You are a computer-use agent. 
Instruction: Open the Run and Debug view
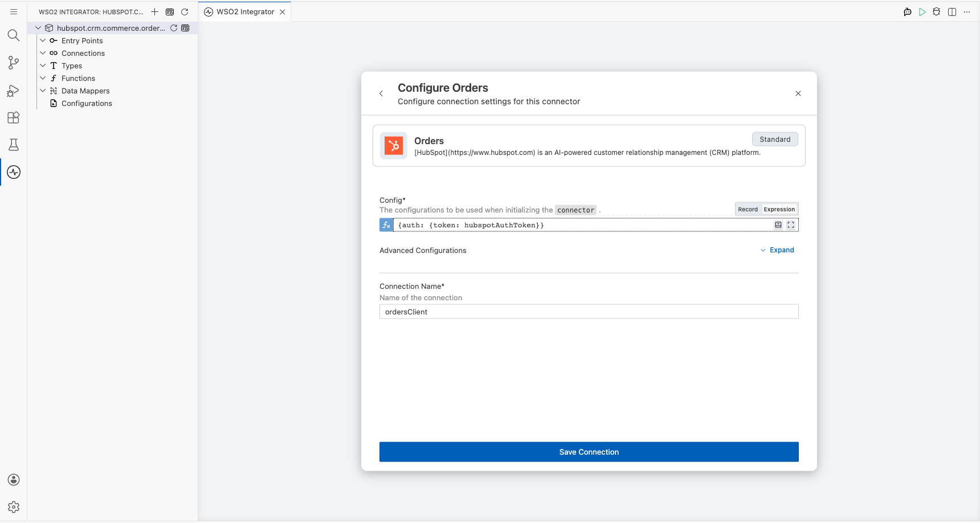click(14, 90)
